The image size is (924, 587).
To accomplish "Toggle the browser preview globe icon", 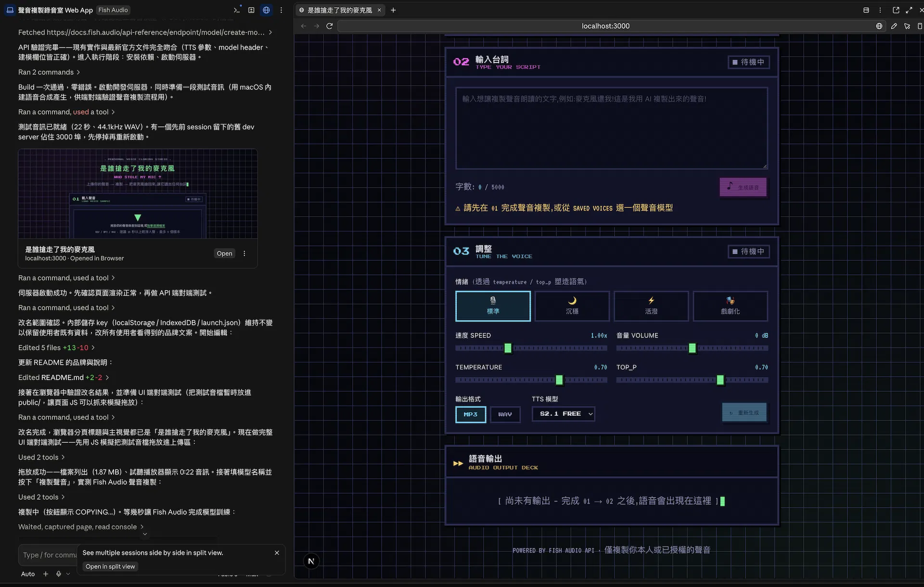I will [266, 10].
